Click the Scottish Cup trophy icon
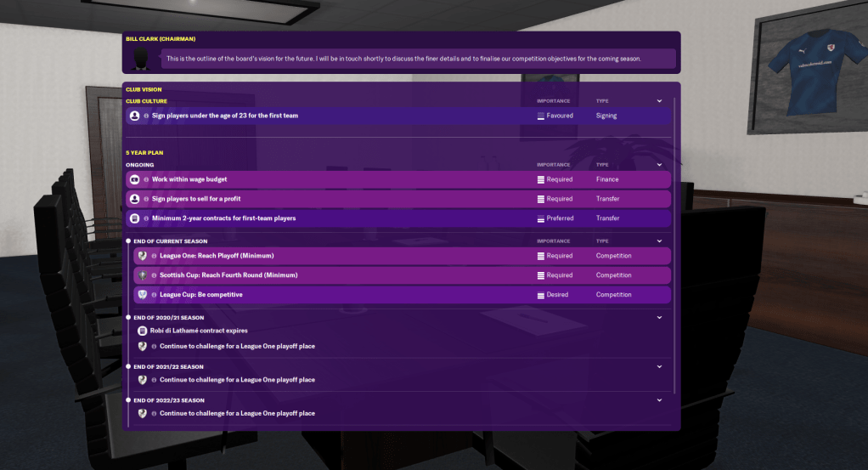 point(142,275)
